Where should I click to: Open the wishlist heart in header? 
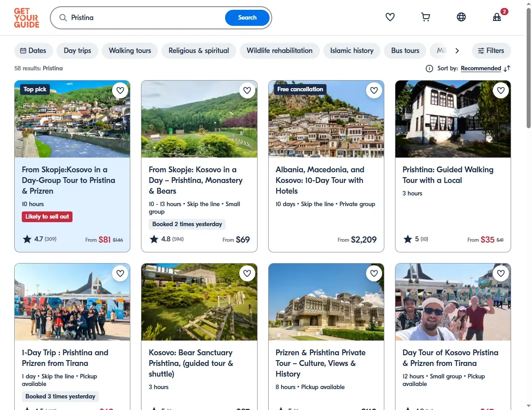[390, 17]
